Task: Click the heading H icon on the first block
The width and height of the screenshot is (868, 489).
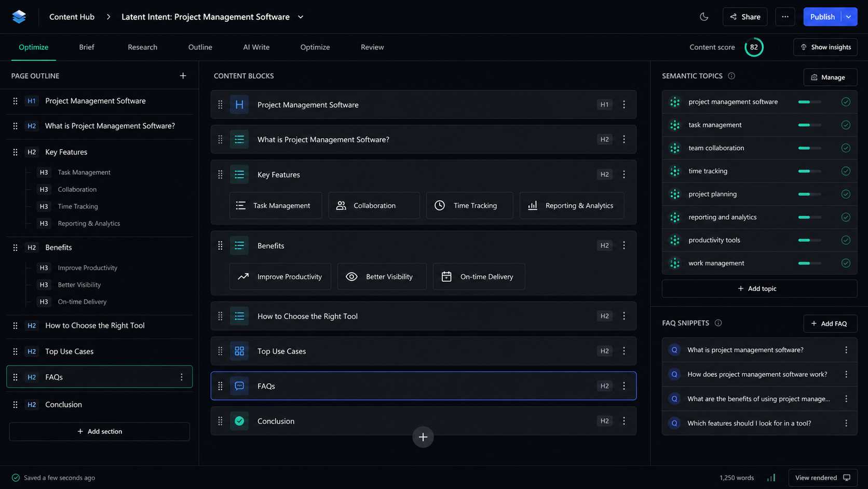Action: [239, 104]
